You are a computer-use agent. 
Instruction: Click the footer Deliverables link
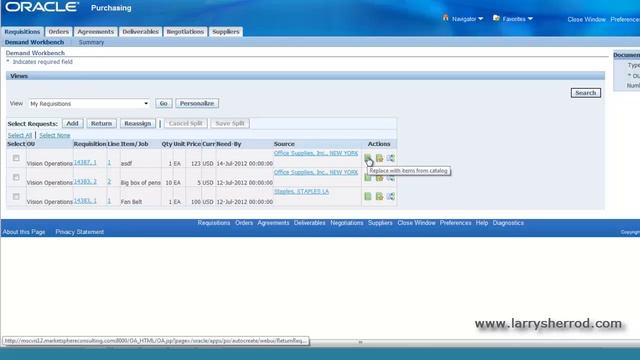310,223
